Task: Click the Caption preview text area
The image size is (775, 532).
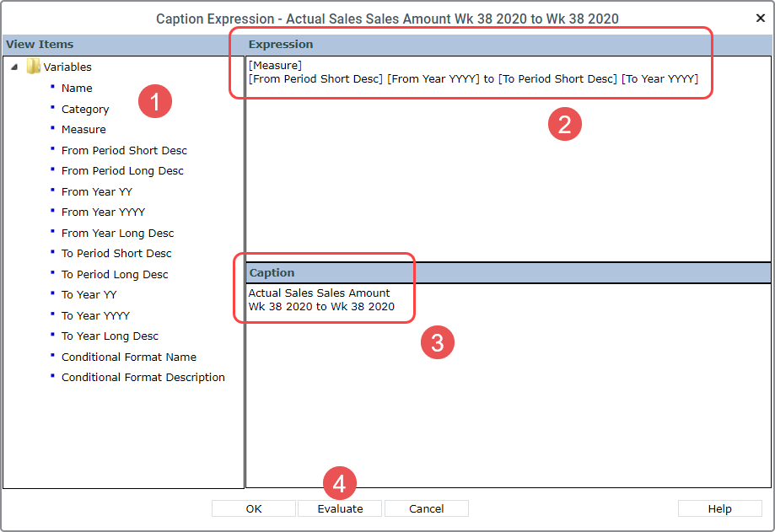Action: (509, 385)
